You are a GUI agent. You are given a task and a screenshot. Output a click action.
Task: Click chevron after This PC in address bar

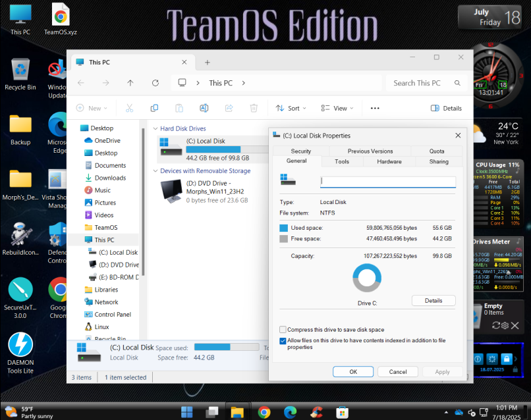pos(244,83)
